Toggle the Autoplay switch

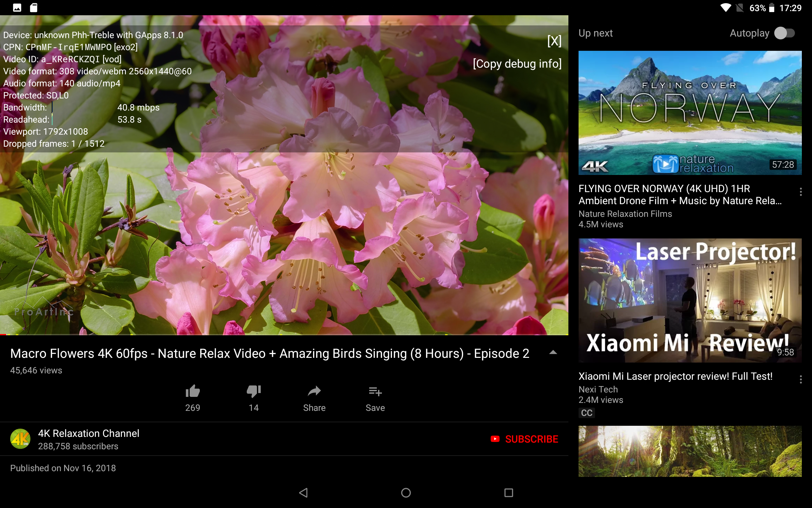point(784,33)
